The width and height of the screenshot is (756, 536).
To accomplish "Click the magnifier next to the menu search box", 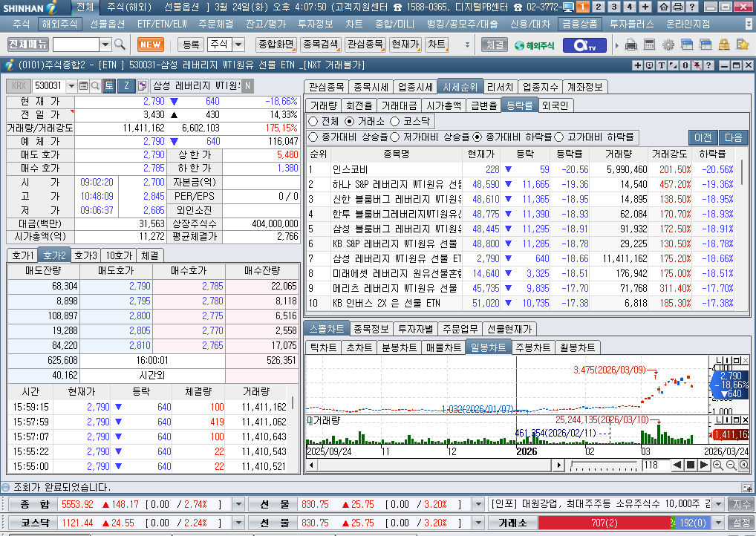I will tap(120, 45).
